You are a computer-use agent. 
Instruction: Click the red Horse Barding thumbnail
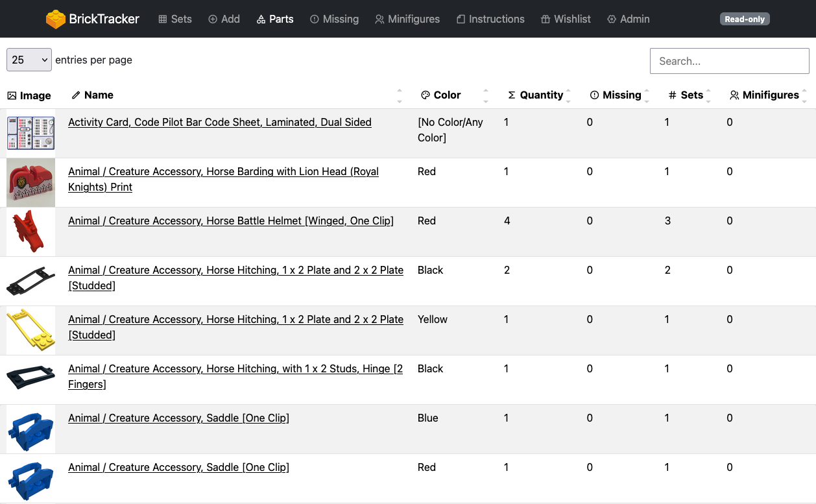[x=30, y=182]
